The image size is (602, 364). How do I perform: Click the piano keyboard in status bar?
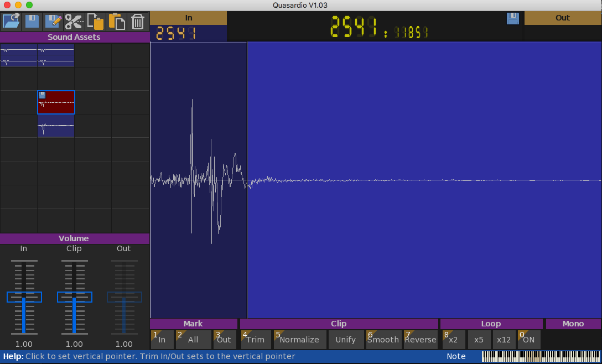541,356
